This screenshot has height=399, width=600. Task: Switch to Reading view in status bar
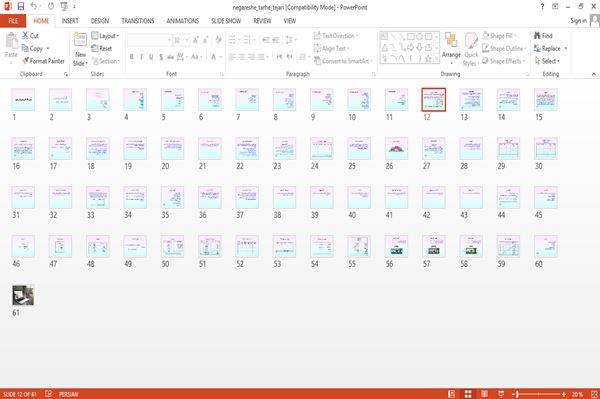(x=484, y=394)
